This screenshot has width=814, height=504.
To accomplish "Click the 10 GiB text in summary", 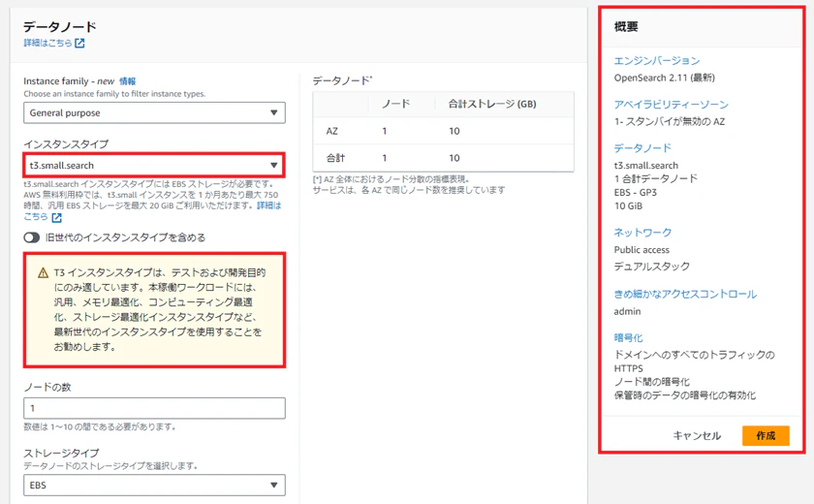I will [x=628, y=205].
